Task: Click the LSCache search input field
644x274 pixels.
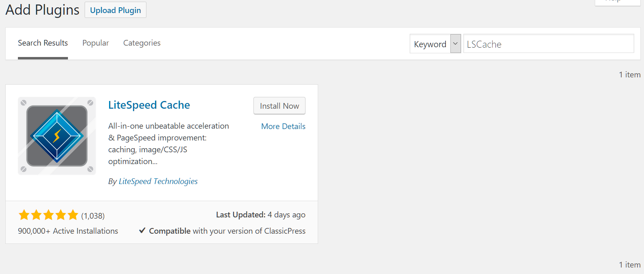Action: 548,44
